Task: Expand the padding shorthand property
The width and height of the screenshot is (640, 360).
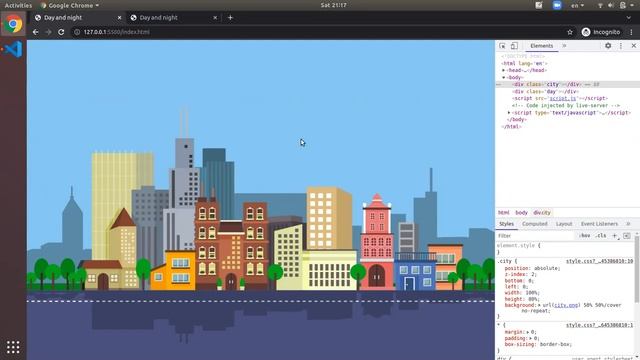Action: [531, 338]
